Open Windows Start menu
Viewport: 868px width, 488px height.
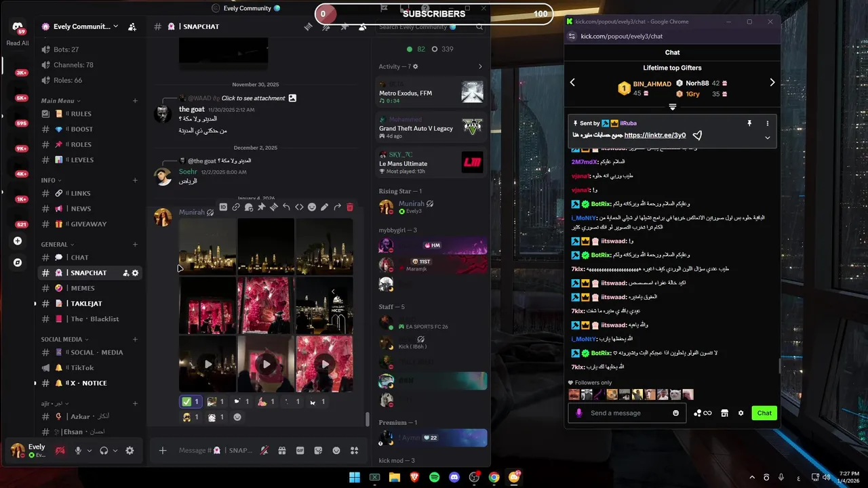coord(355,477)
